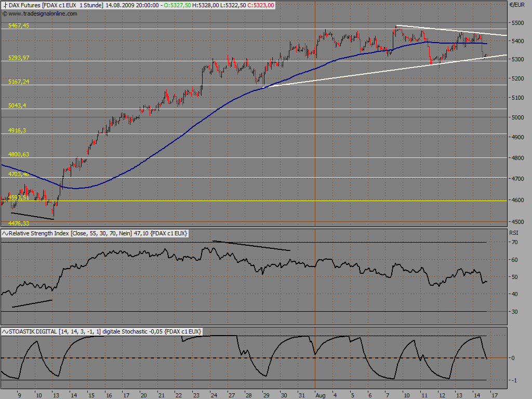Click the line icon beside STOASTIK DIGITAL
This screenshot has width=532, height=399.
(5, 331)
